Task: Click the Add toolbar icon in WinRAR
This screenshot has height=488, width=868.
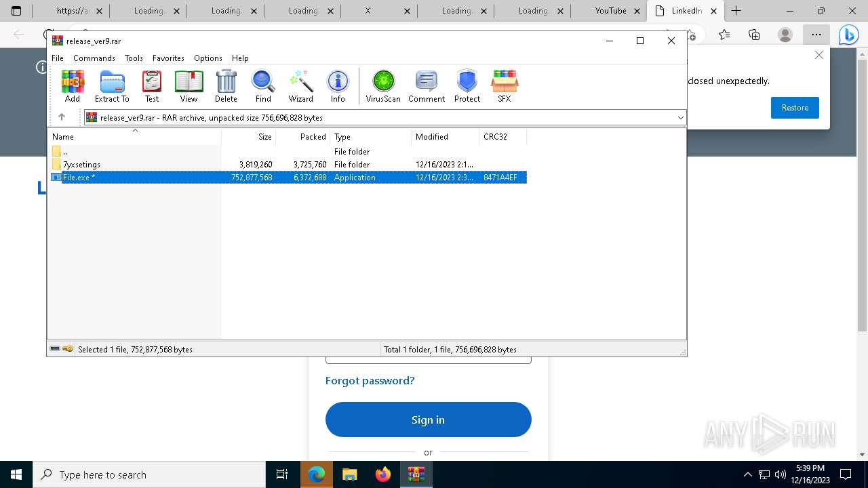Action: (73, 86)
